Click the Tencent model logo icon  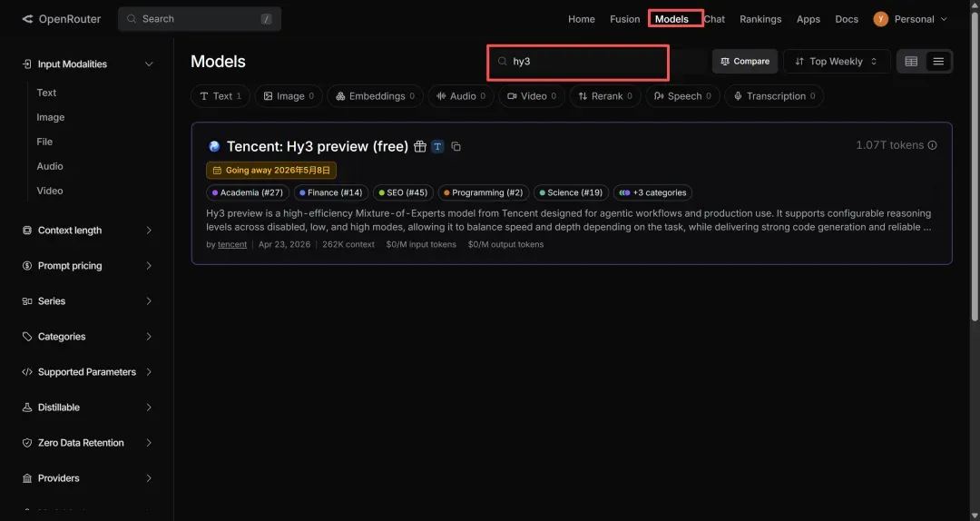[214, 146]
